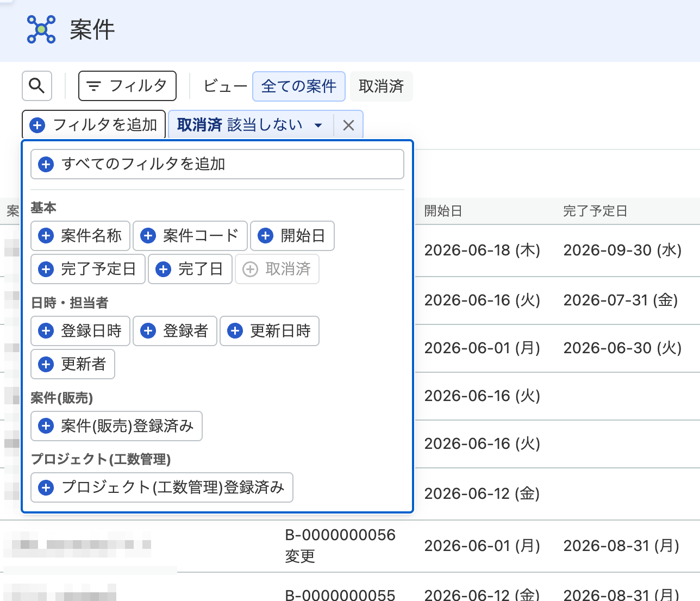The width and height of the screenshot is (700, 601).
Task: Add 案件(販売)登録済み filter
Action: [x=116, y=426]
